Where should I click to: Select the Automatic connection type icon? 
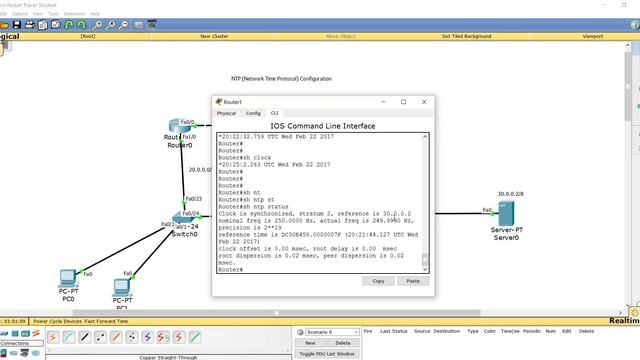(53, 337)
